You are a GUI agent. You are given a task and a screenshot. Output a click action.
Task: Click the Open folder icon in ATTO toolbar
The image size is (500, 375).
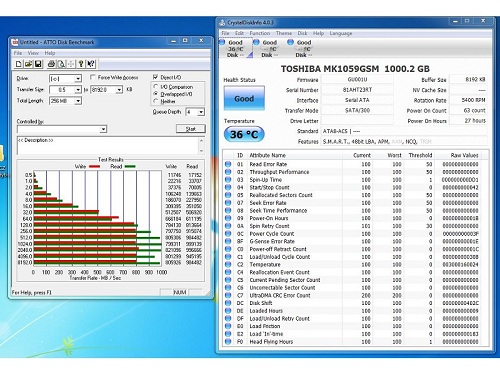click(x=28, y=64)
